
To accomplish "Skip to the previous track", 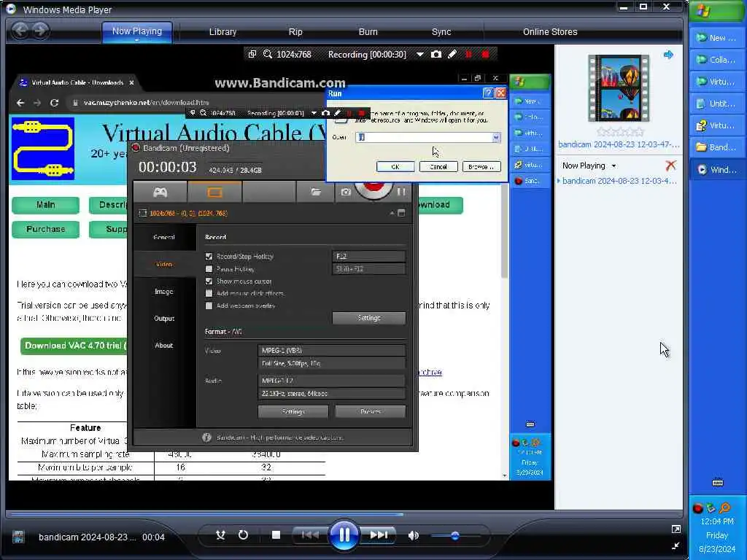I will click(x=309, y=534).
